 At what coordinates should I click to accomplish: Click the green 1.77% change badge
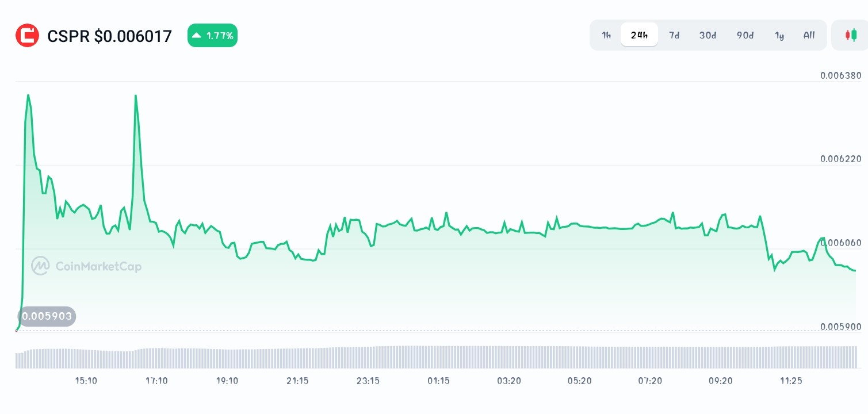click(x=212, y=36)
